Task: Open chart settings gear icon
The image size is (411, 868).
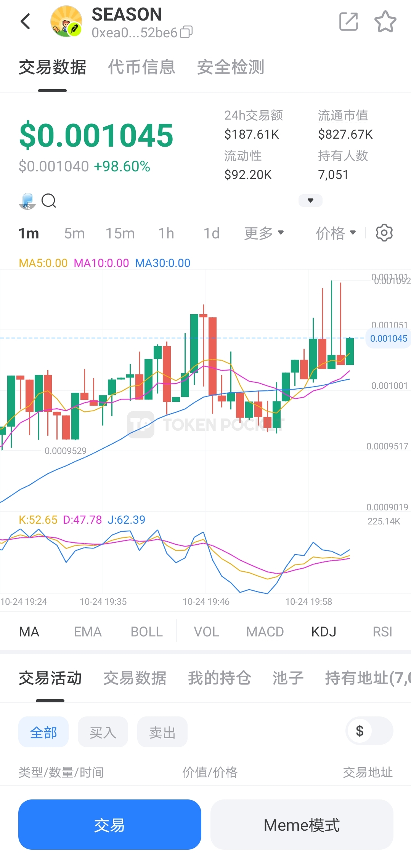Action: click(x=384, y=233)
